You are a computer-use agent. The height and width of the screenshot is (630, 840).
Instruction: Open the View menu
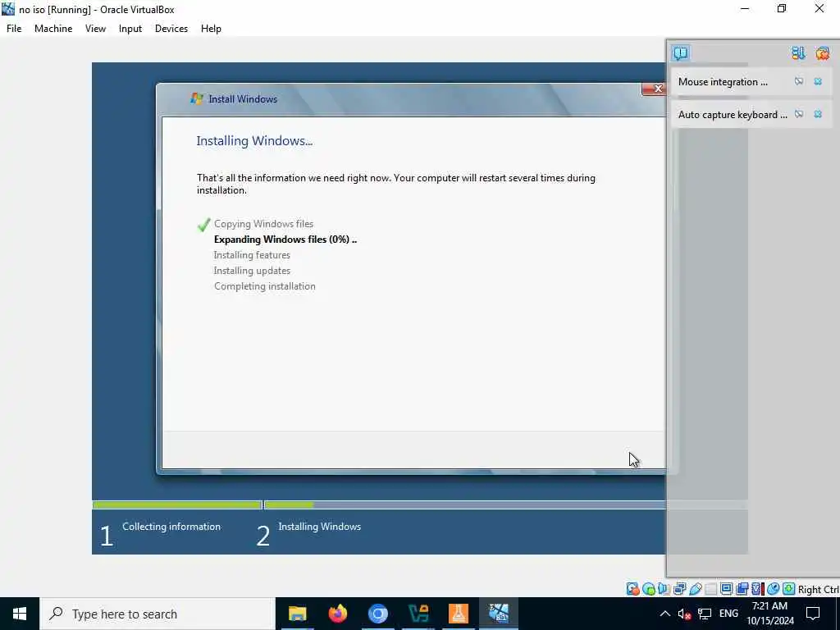click(95, 29)
